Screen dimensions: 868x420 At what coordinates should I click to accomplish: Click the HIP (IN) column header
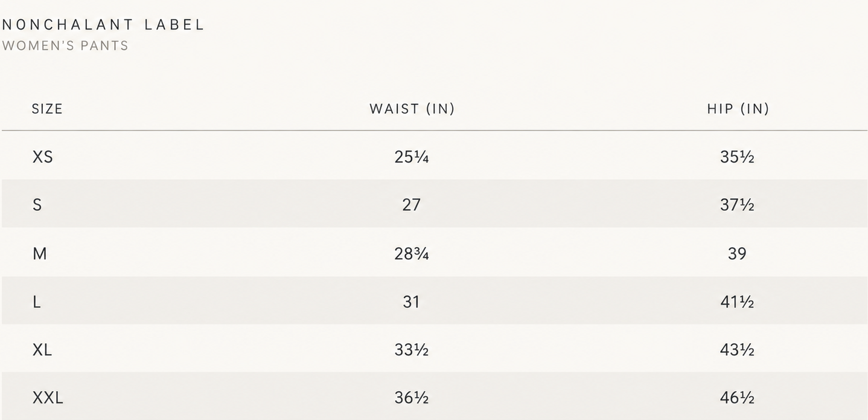[x=738, y=109]
